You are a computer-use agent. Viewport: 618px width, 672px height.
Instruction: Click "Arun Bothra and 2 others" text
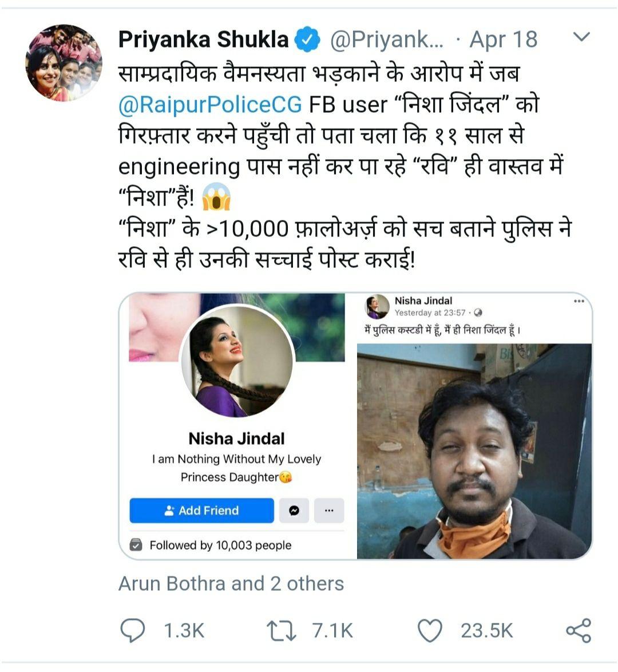[x=231, y=583]
